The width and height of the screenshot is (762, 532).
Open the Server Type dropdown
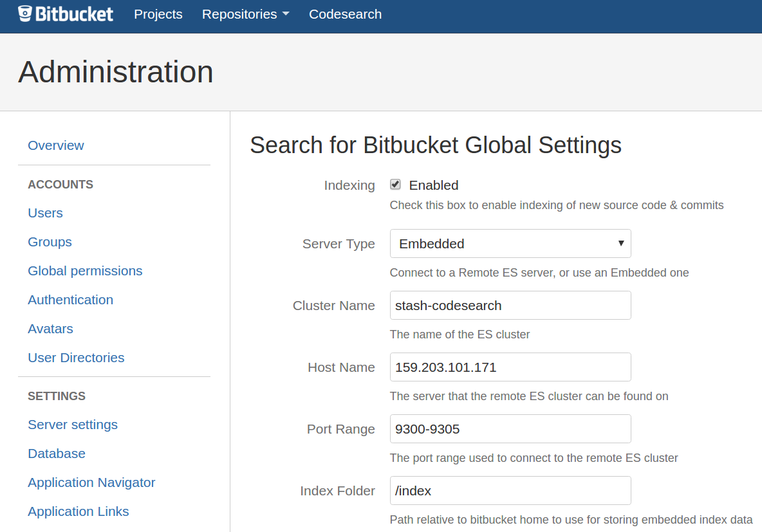(510, 243)
